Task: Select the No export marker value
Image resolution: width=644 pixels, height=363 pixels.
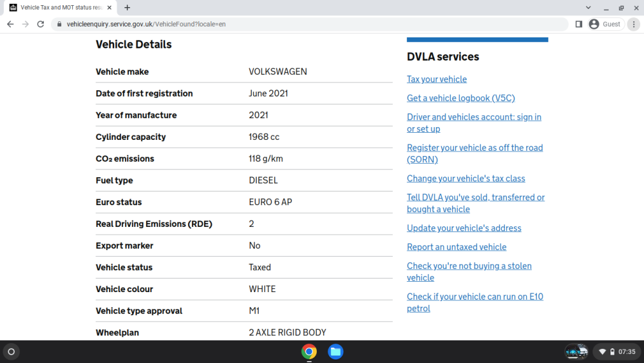Action: 254,246
